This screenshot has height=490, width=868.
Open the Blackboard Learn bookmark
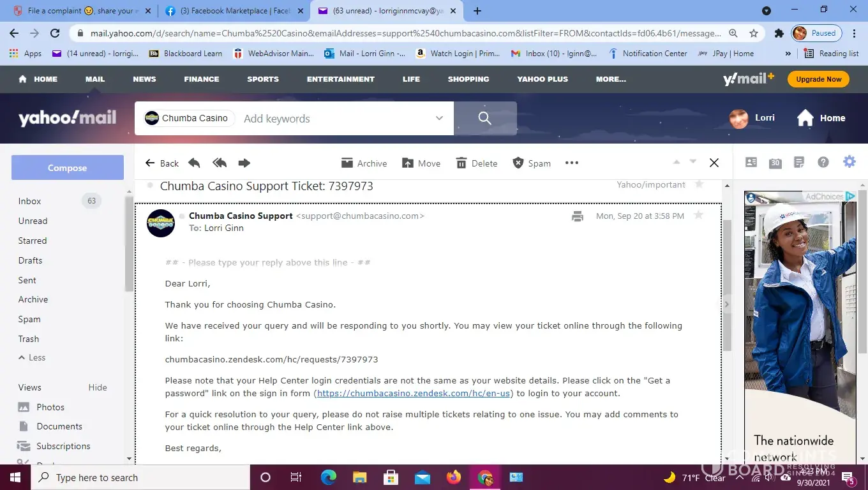186,54
